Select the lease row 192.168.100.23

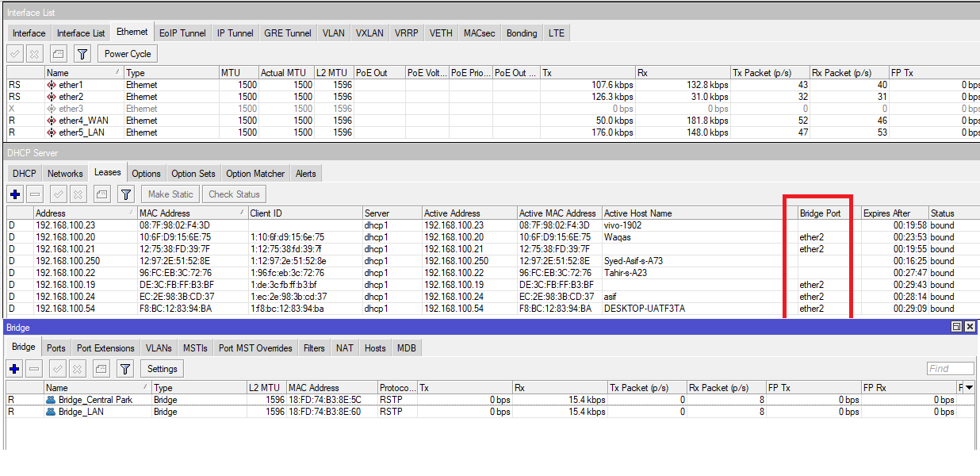pos(492,225)
